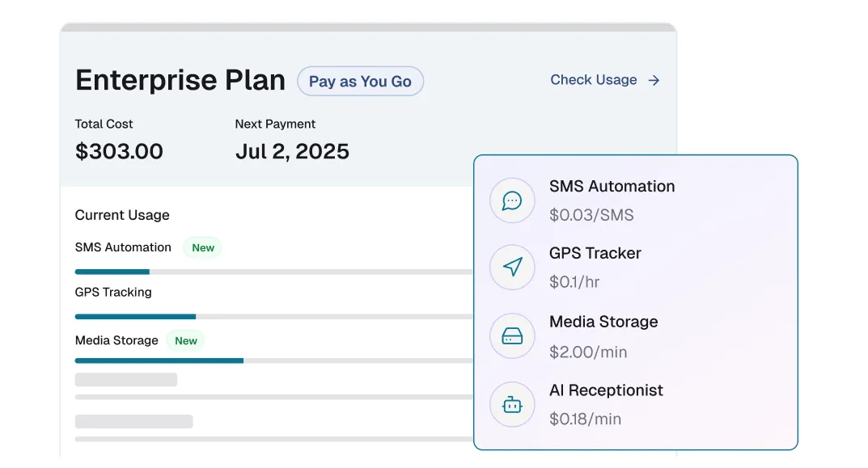This screenshot has width=868, height=468.
Task: Click the $2.00/min Media Storage rate
Action: [586, 352]
